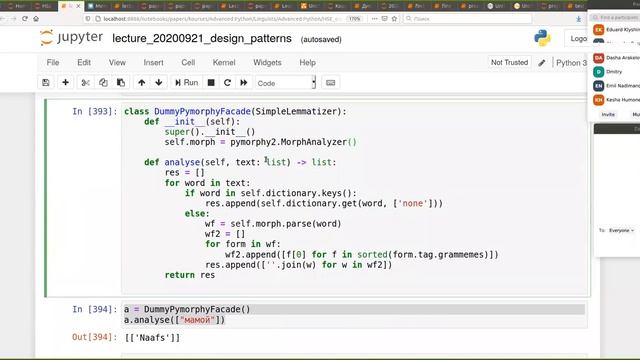Open the cell type Code dropdown
This screenshot has width=640, height=360.
pyautogui.click(x=286, y=83)
